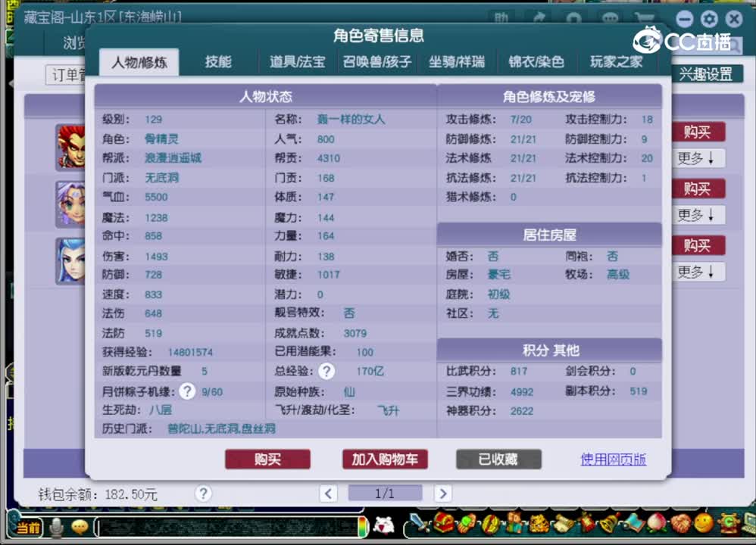Screen dimensions: 756x545
Task: Expand 更多 options for the second listing
Action: pos(698,215)
